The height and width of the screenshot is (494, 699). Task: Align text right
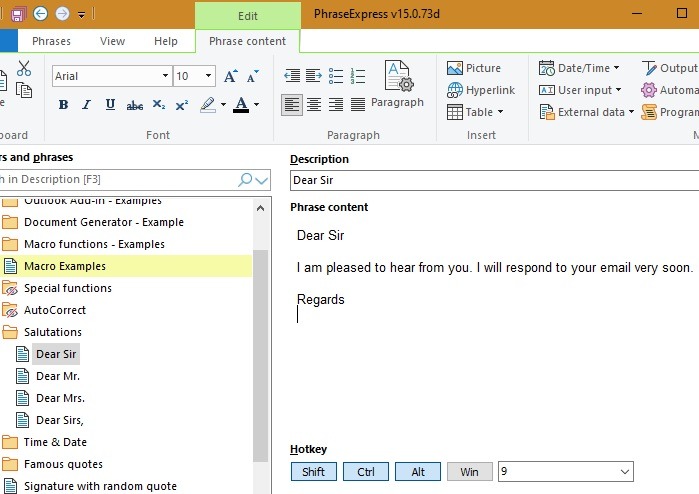[x=336, y=105]
